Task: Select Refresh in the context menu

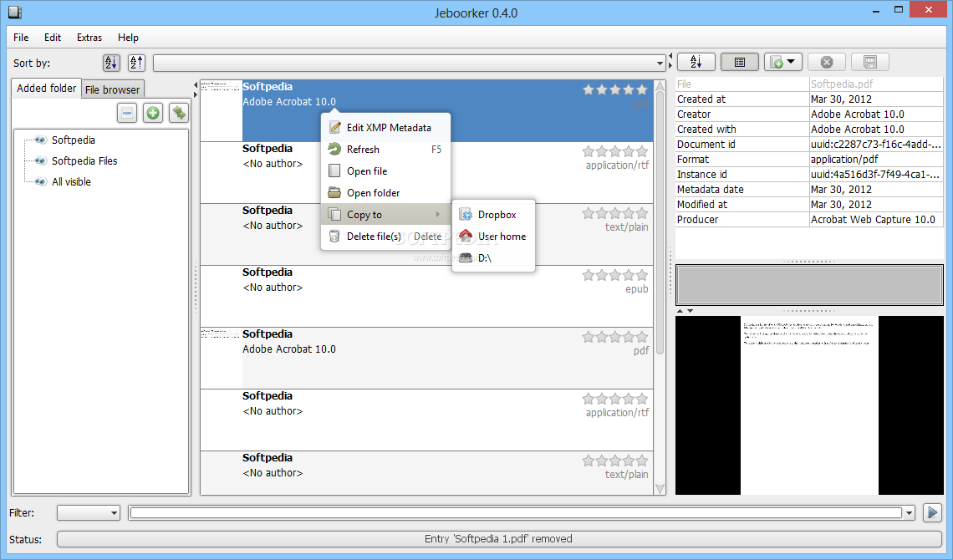Action: [385, 150]
